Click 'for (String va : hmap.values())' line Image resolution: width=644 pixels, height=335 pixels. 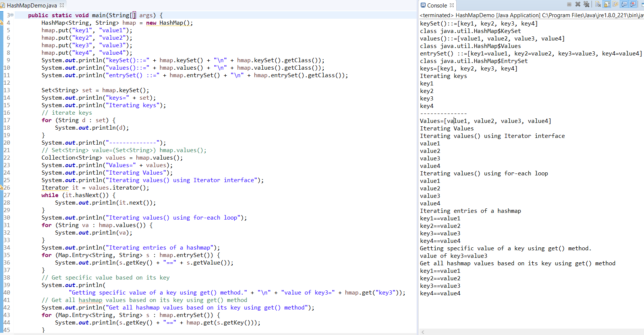pos(97,225)
